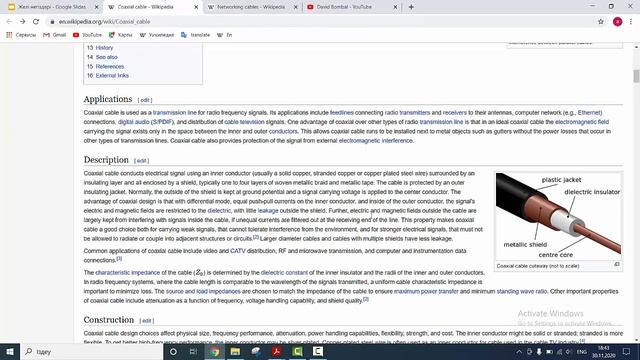Open the translate bookmark
Viewport: 640px width, 360px height.
click(x=196, y=35)
